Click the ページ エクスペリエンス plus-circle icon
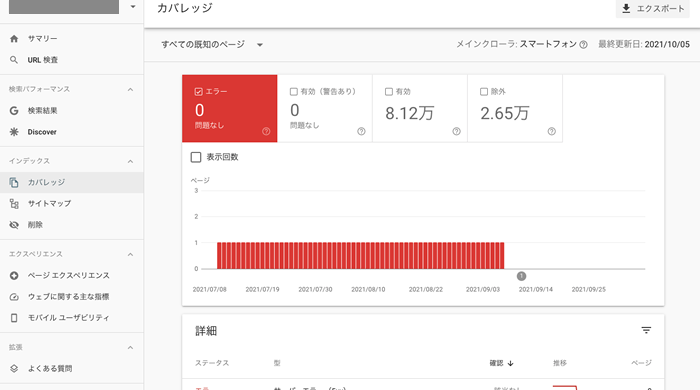The height and width of the screenshot is (390, 700). (14, 275)
